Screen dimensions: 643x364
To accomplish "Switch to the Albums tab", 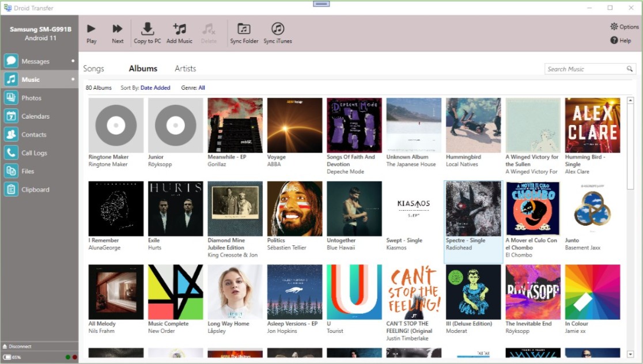I will (x=143, y=69).
